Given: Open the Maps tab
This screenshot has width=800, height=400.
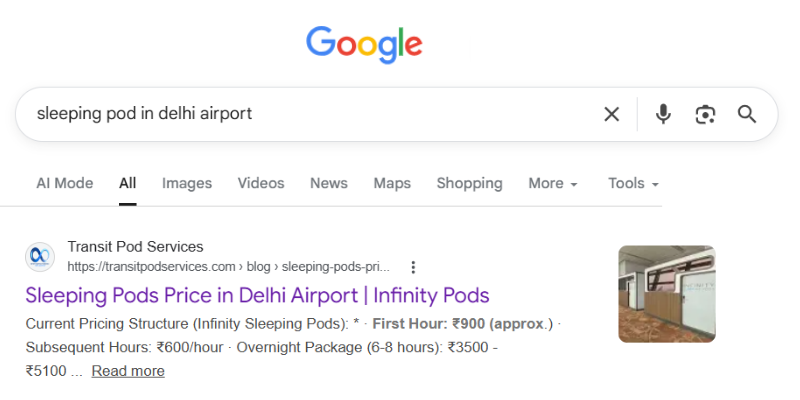Looking at the screenshot, I should pyautogui.click(x=392, y=184).
